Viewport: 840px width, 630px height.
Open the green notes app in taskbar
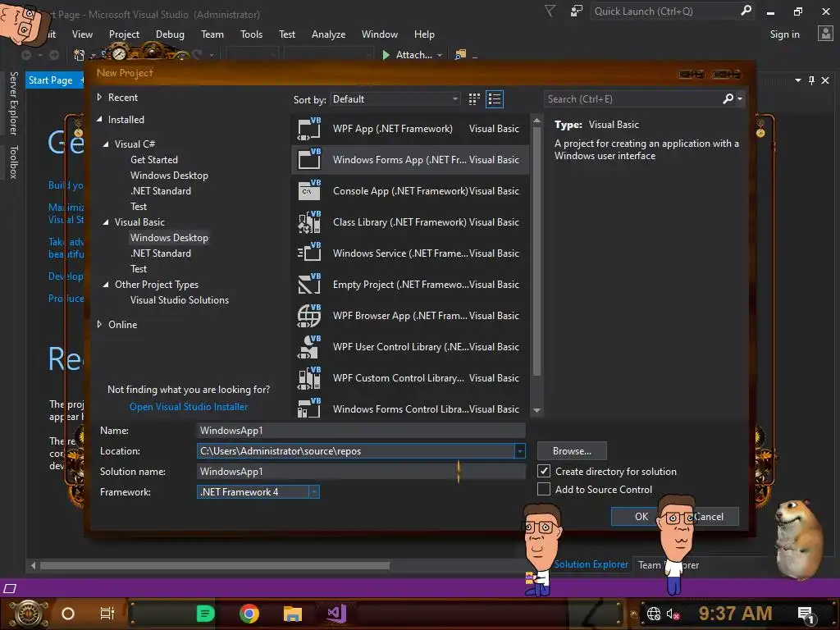click(205, 614)
